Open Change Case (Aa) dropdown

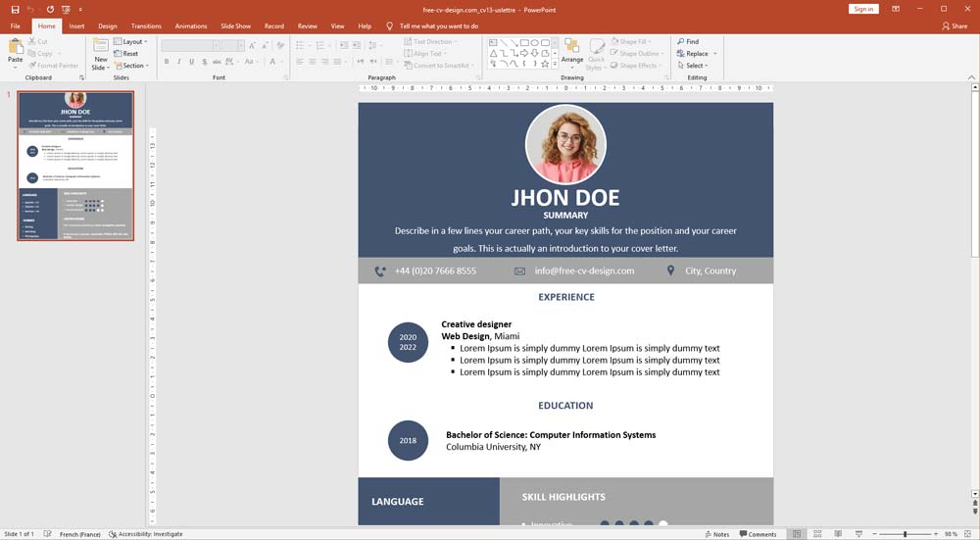tap(250, 61)
